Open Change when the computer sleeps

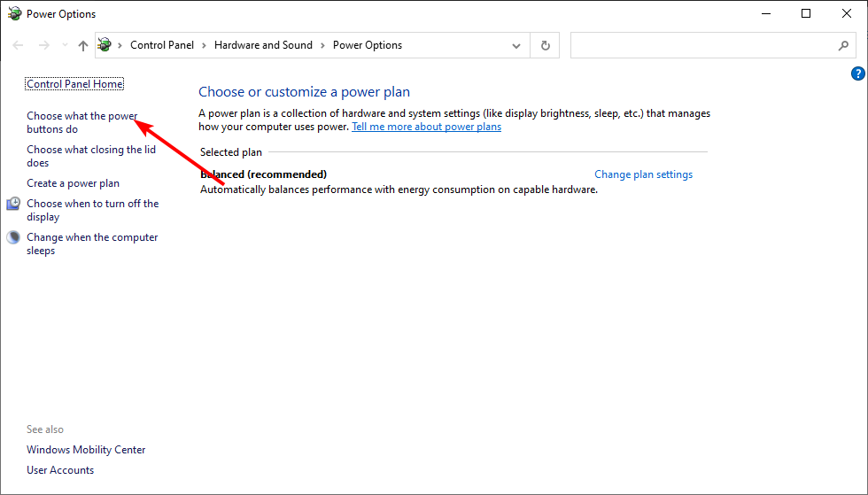click(x=92, y=244)
